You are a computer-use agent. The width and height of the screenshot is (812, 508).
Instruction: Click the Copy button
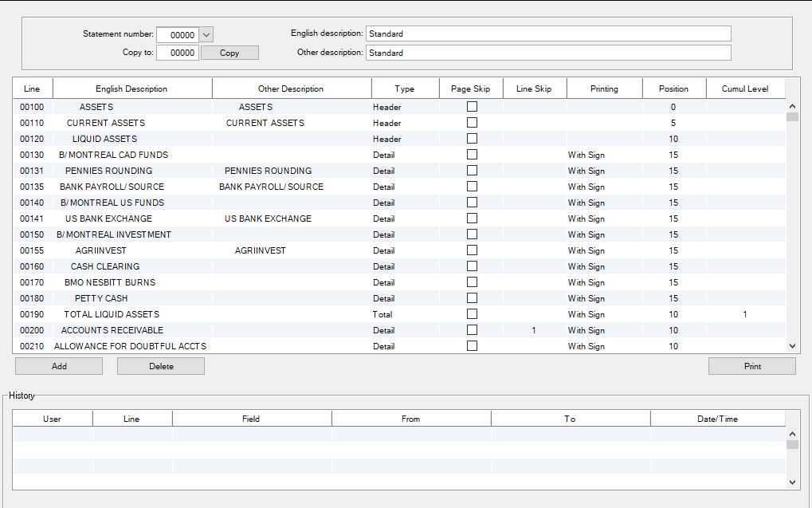pos(229,53)
